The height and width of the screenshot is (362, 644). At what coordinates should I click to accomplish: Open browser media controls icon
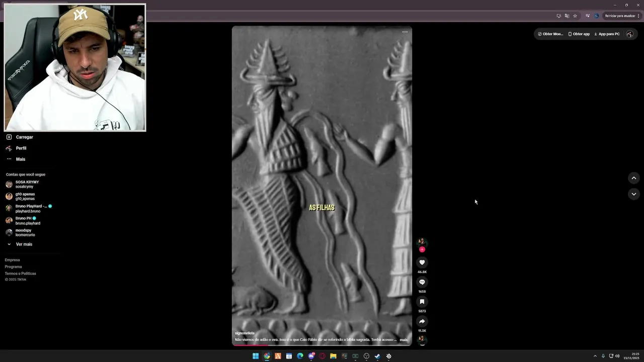coord(587,16)
